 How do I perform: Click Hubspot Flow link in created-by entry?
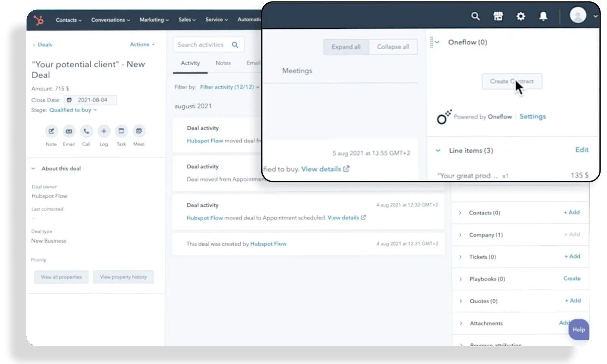tap(268, 244)
